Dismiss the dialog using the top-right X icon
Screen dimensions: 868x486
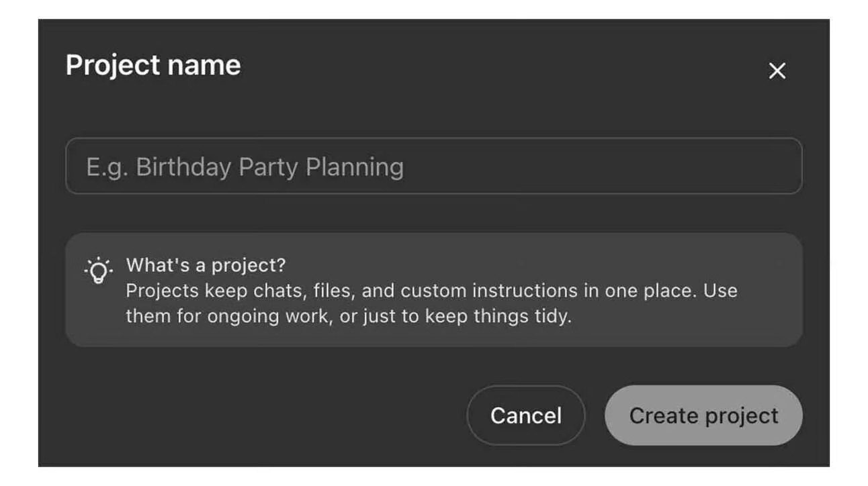click(777, 71)
